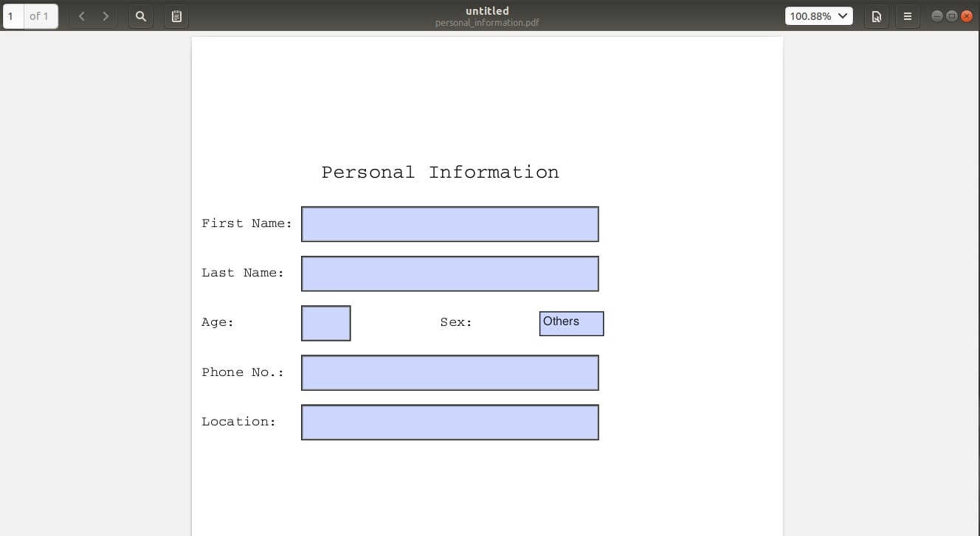The width and height of the screenshot is (980, 536).
Task: Click the 'untitled' window title
Action: pos(487,11)
